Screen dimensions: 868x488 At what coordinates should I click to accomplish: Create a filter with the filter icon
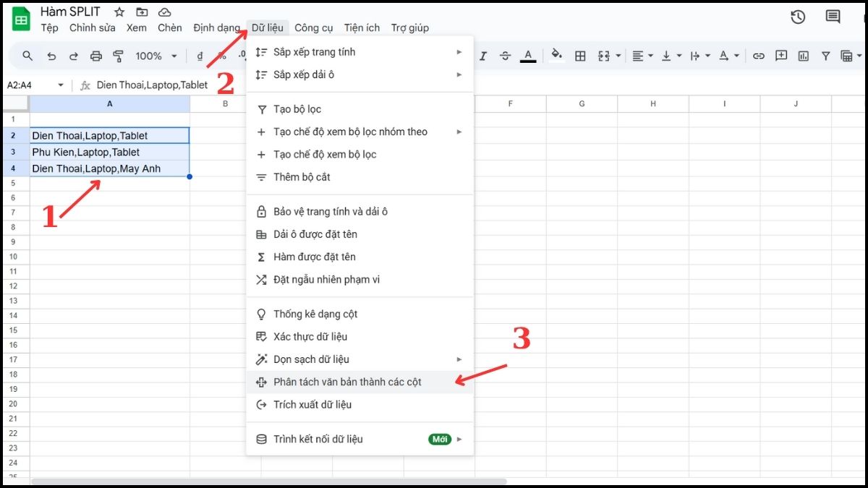825,56
